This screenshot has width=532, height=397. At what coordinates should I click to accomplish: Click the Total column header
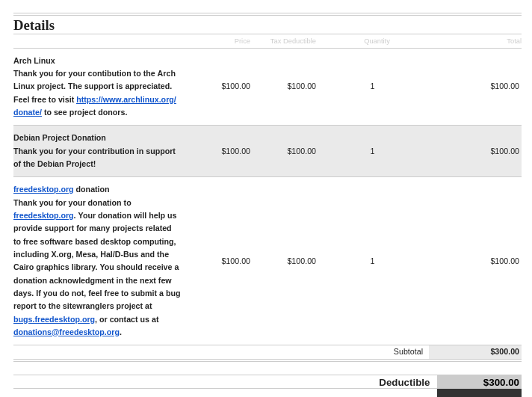coord(514,41)
